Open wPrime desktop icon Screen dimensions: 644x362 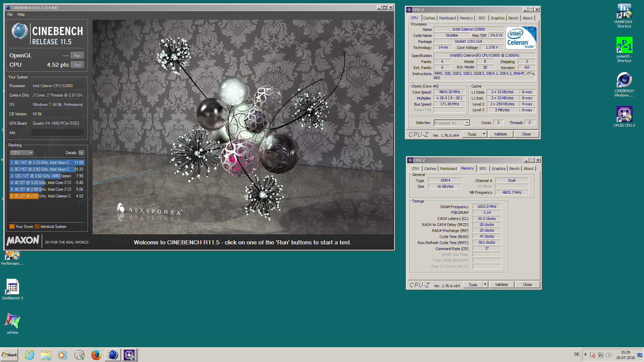coord(12,324)
